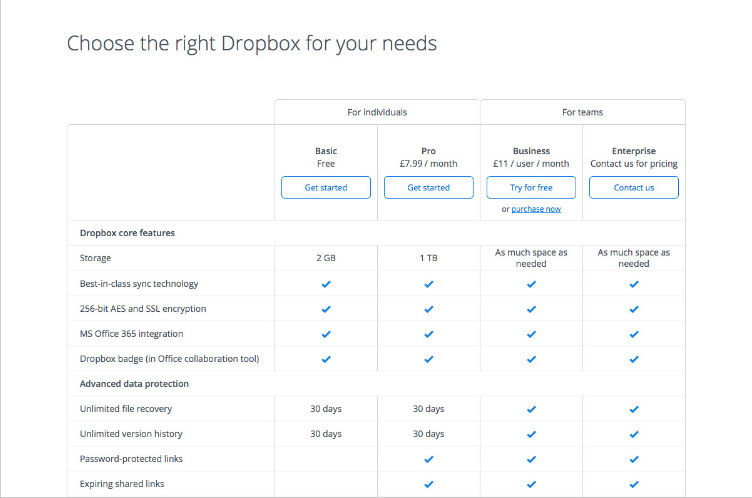The width and height of the screenshot is (752, 498).
Task: Click Try for free under Business
Action: point(531,188)
